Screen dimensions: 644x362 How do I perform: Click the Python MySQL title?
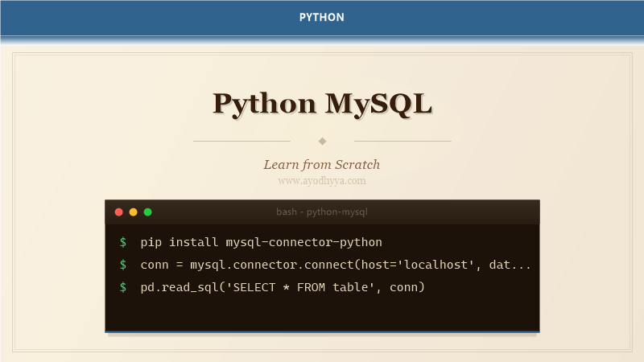tap(322, 104)
